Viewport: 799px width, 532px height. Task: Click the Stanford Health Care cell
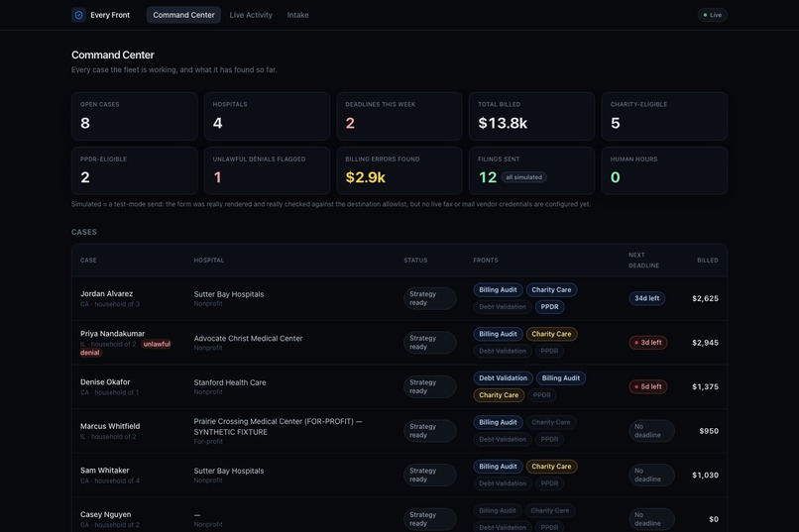coord(230,387)
